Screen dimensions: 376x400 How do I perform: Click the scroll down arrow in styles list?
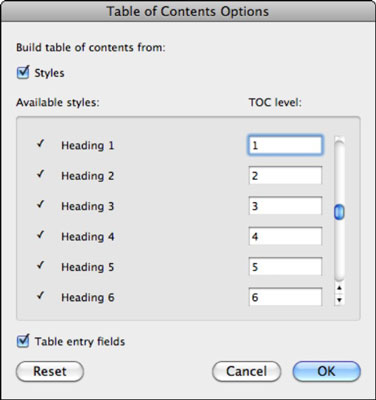(x=339, y=300)
